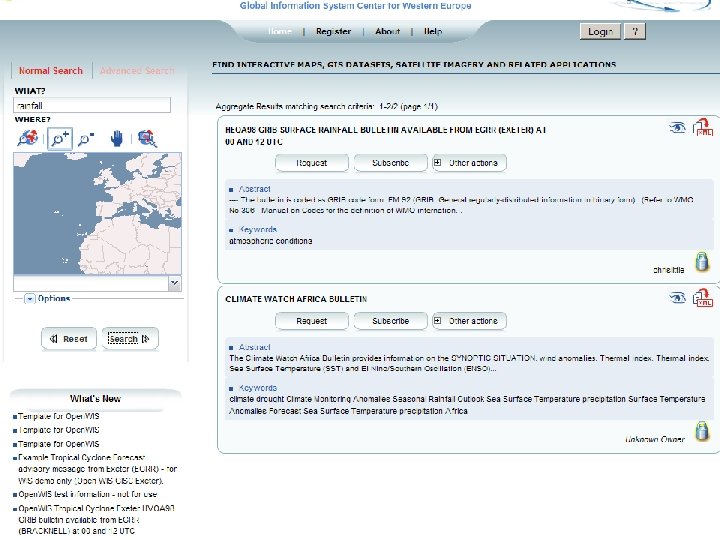Click Request for Climate Watch Africa
This screenshot has width=720, height=540.
point(312,321)
